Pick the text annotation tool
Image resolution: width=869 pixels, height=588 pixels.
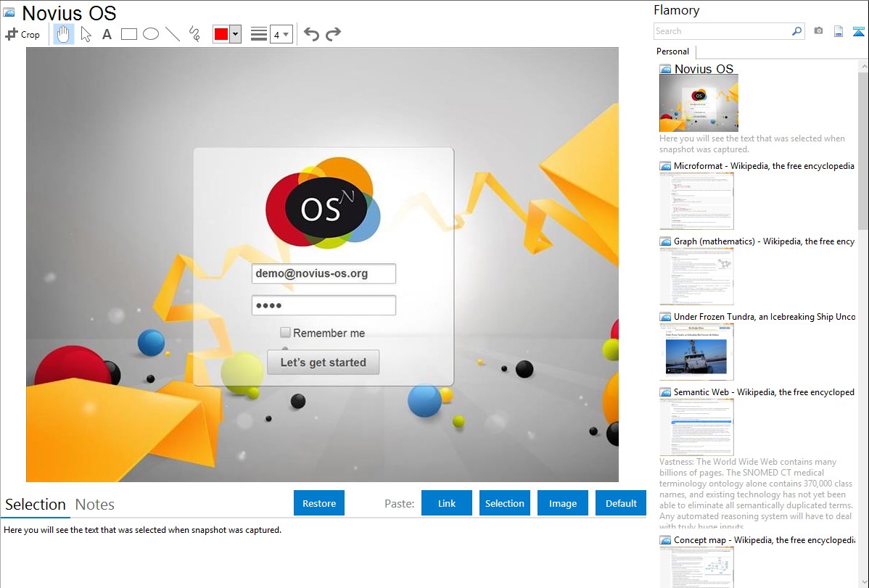[107, 34]
